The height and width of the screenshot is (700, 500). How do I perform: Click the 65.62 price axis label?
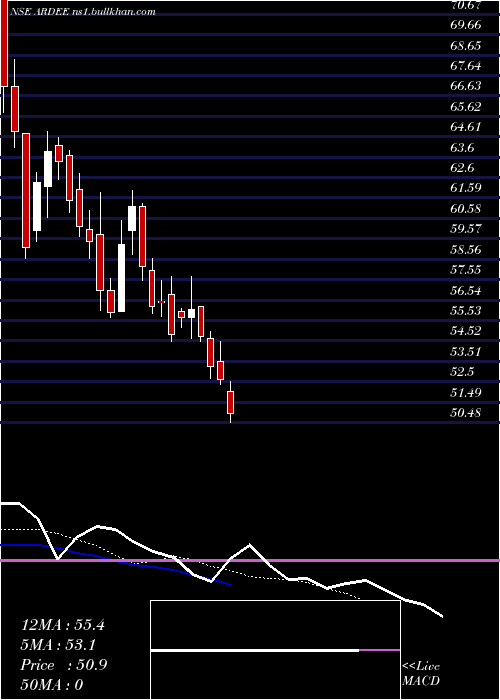(x=466, y=106)
